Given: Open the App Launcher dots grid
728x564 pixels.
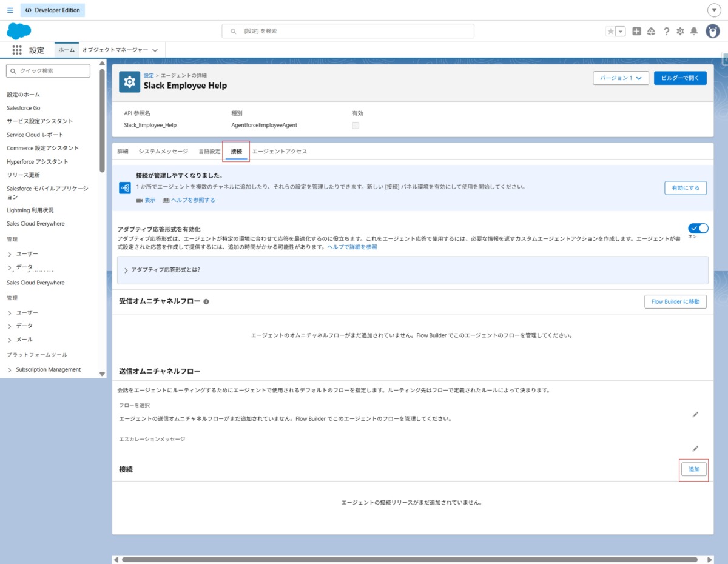Looking at the screenshot, I should [16, 50].
